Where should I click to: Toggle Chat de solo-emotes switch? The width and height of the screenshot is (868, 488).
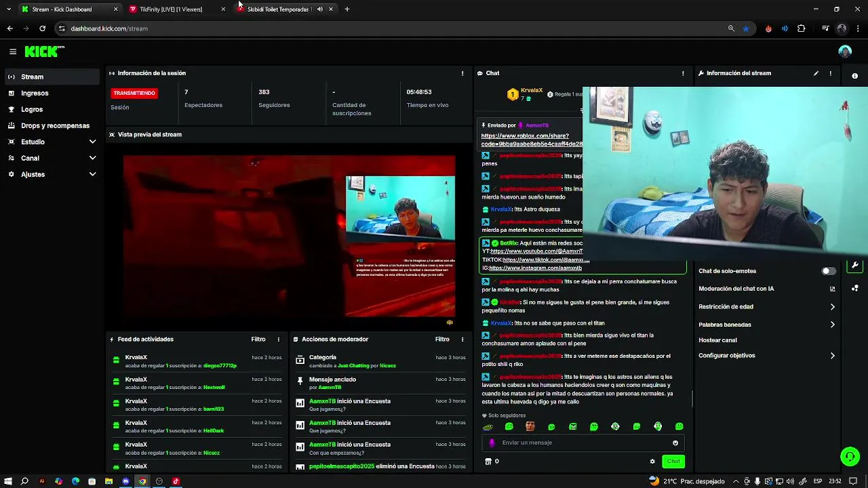pyautogui.click(x=828, y=271)
